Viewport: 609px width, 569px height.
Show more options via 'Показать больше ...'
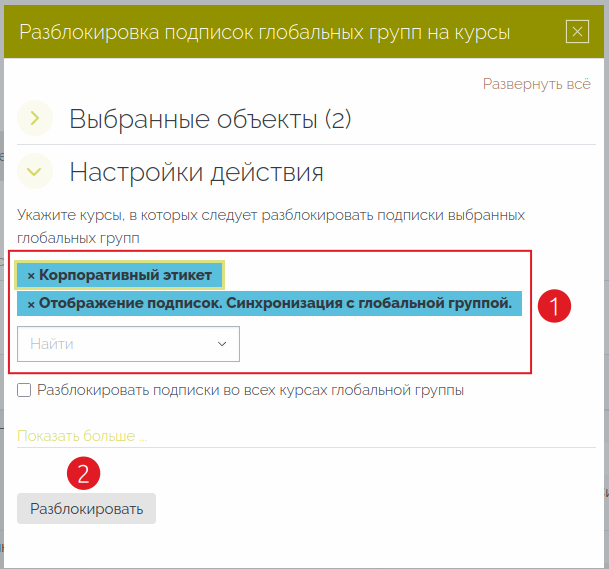tap(81, 436)
